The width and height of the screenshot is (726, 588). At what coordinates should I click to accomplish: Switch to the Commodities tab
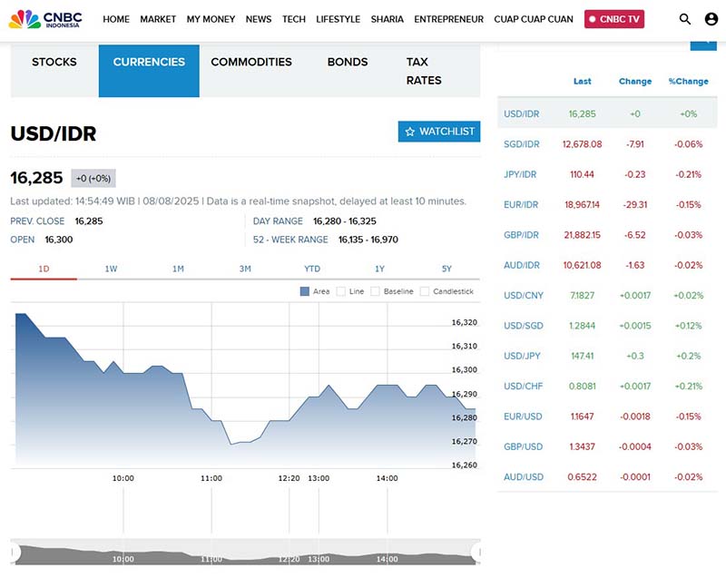coord(251,63)
